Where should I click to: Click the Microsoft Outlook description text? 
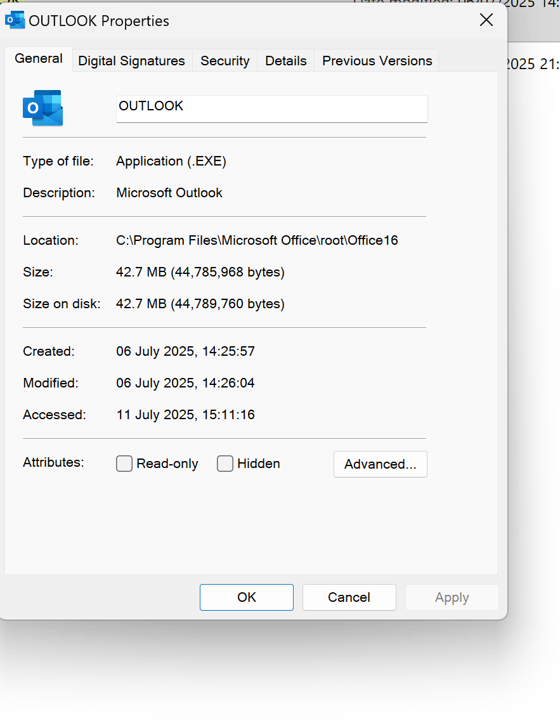point(169,193)
